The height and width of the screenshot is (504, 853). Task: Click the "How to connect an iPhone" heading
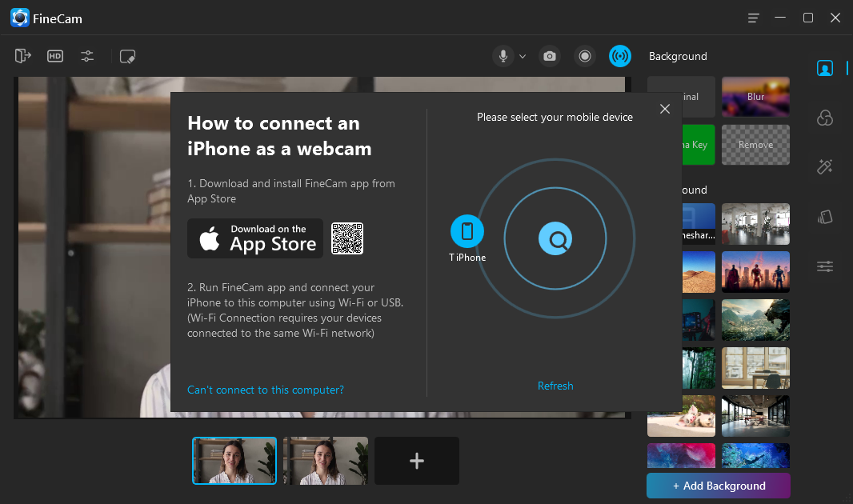tap(279, 136)
